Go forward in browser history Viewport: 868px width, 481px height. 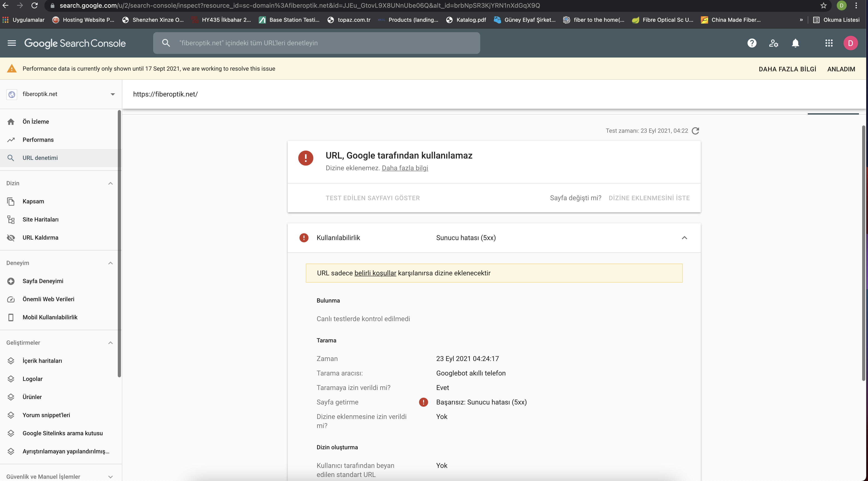[x=20, y=5]
